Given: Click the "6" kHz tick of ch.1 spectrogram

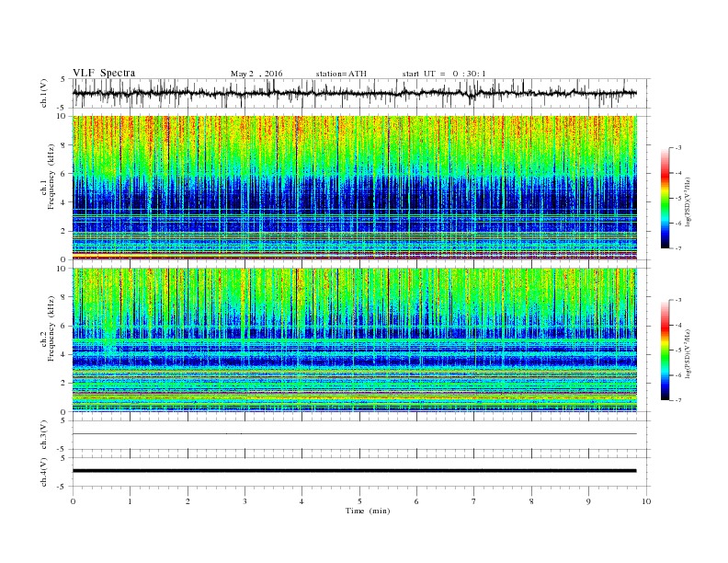Looking at the screenshot, I should 64,174.
